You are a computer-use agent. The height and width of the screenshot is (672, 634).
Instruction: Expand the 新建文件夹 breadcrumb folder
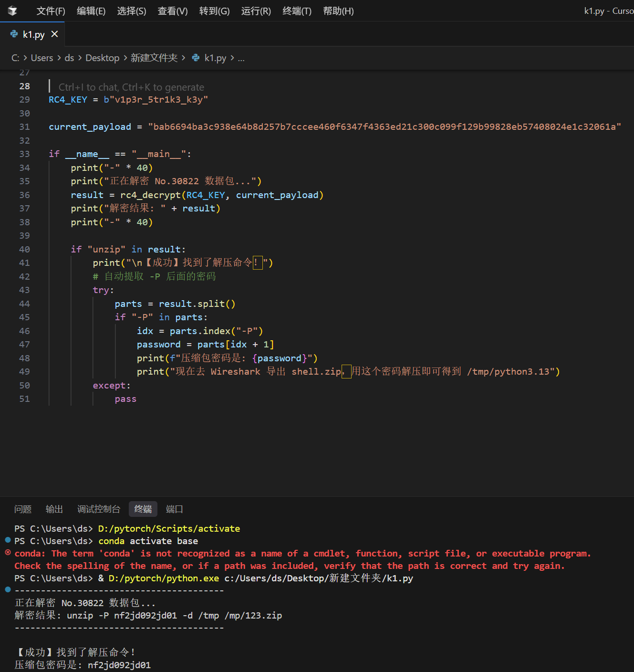coord(154,58)
